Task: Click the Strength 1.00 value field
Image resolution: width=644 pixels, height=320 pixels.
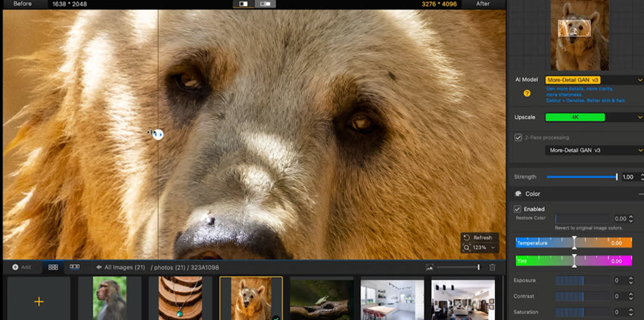Action: [627, 177]
